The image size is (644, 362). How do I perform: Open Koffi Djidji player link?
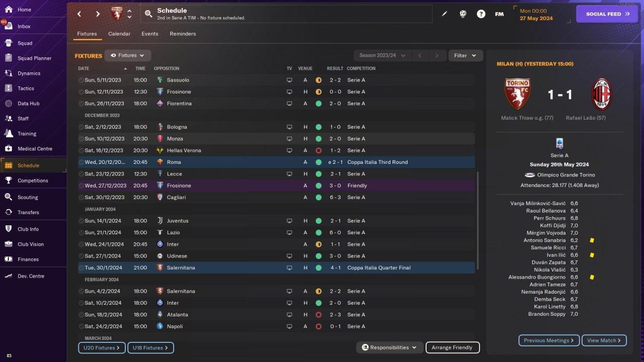[x=552, y=226]
